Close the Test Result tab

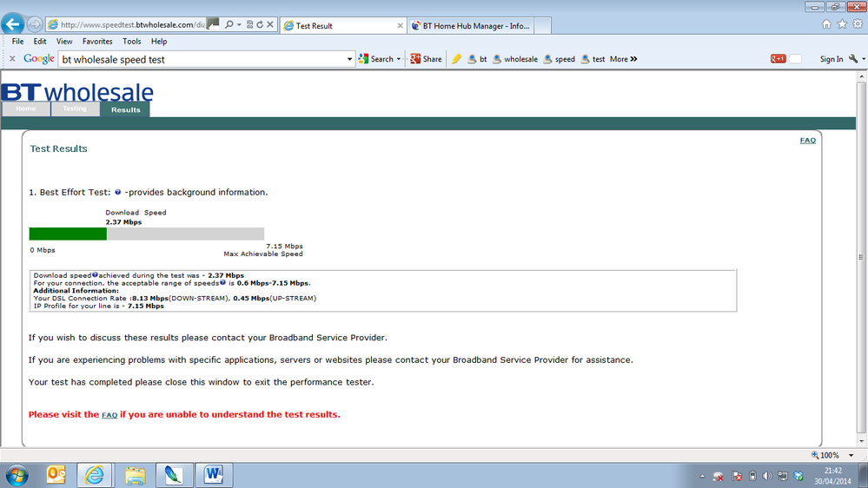click(x=401, y=25)
